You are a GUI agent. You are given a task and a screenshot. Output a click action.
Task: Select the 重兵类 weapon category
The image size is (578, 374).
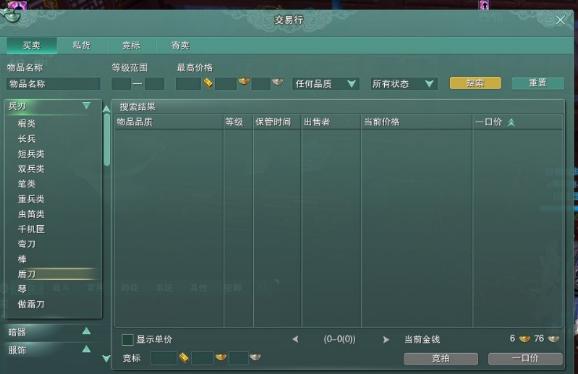pyautogui.click(x=31, y=199)
